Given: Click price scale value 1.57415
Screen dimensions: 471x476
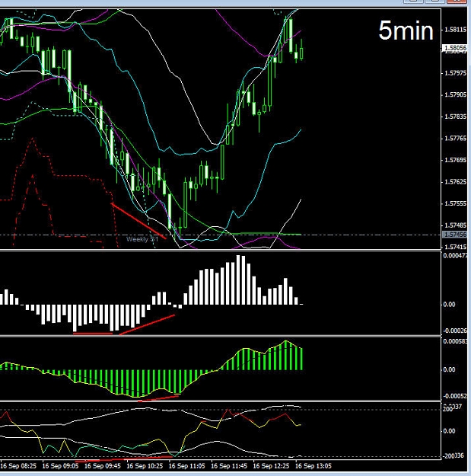Looking at the screenshot, I should (456, 247).
